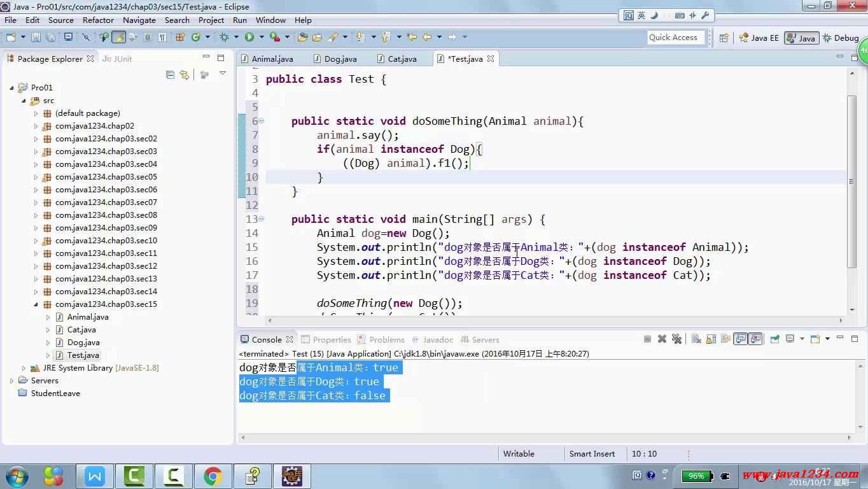This screenshot has height=489, width=868.
Task: Collapse com.java1234.chap03.sec15 package
Action: tap(36, 304)
